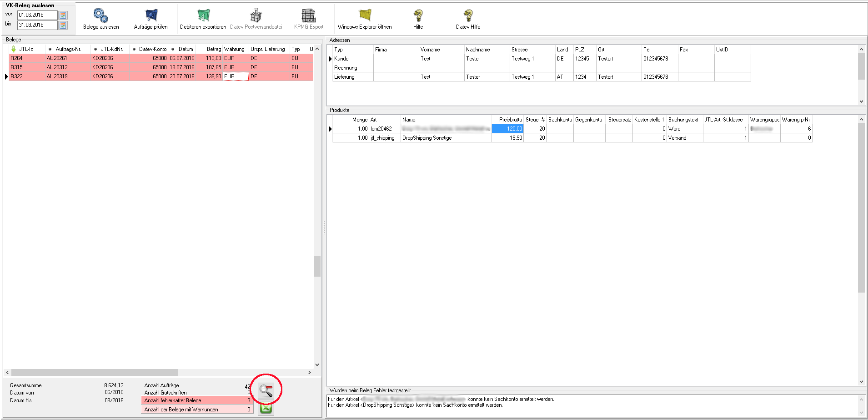Click the Belege horizontal scrollbar thumb
Viewport: 868px width, 420px height.
click(x=95, y=372)
